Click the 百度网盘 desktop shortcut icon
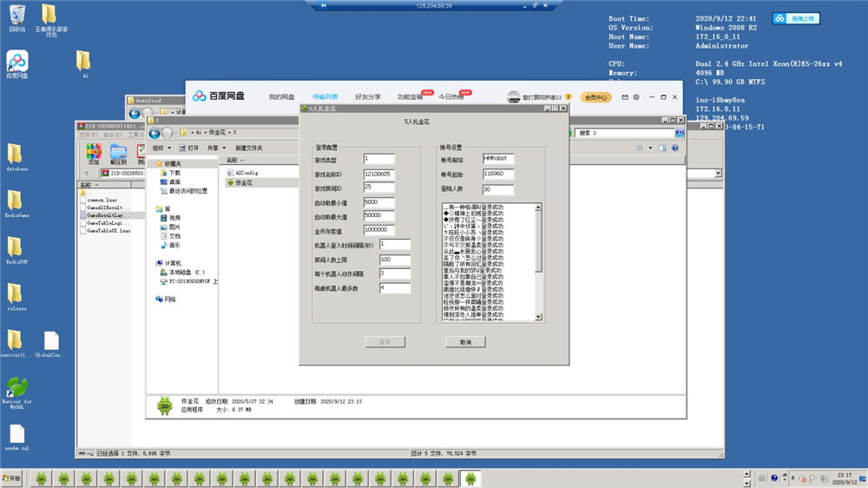The image size is (868, 488). pyautogui.click(x=17, y=64)
